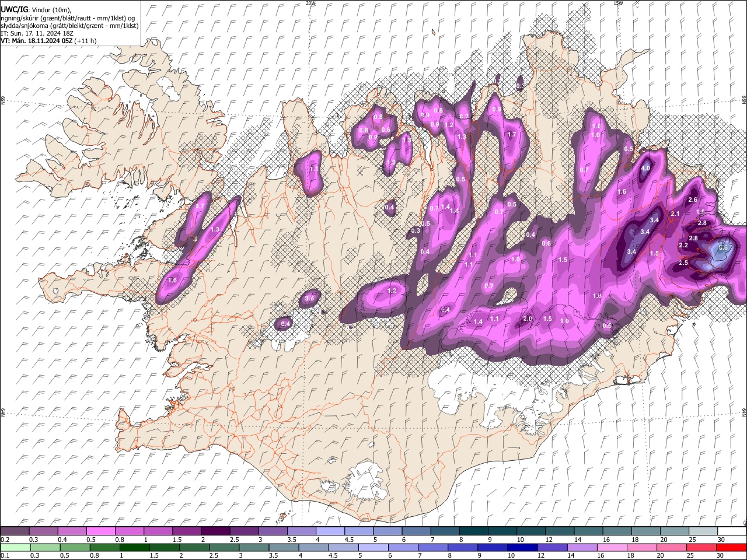The width and height of the screenshot is (747, 560).
Task: Pick the rain scale swatch starting at 0.5
Action: pyautogui.click(x=75, y=547)
